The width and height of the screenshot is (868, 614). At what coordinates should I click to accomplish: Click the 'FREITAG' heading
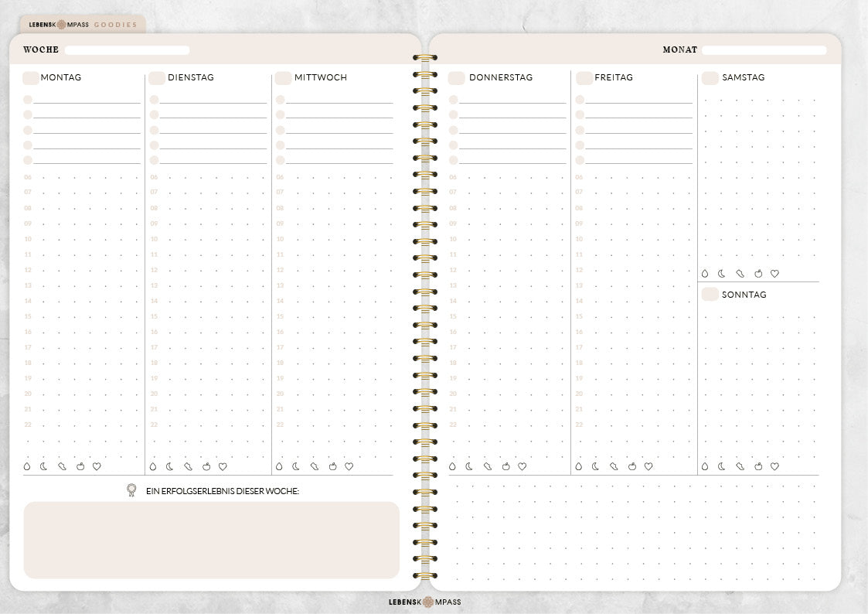tap(614, 77)
